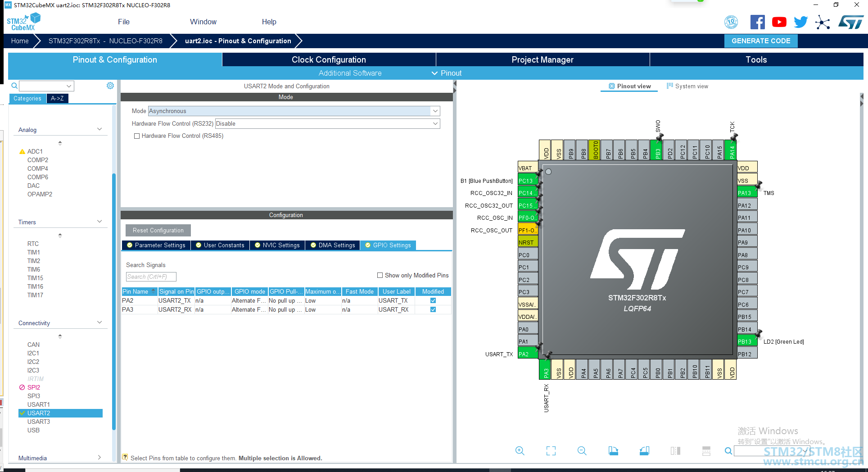Sort the table by Pin Name header
Screen dimensions: 868x472
click(140, 291)
